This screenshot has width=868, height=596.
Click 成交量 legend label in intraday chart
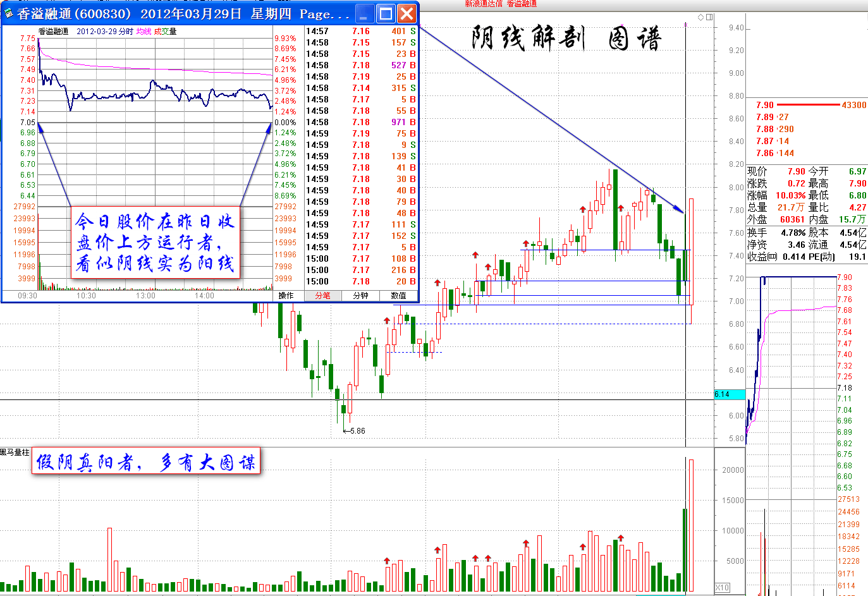[165, 31]
